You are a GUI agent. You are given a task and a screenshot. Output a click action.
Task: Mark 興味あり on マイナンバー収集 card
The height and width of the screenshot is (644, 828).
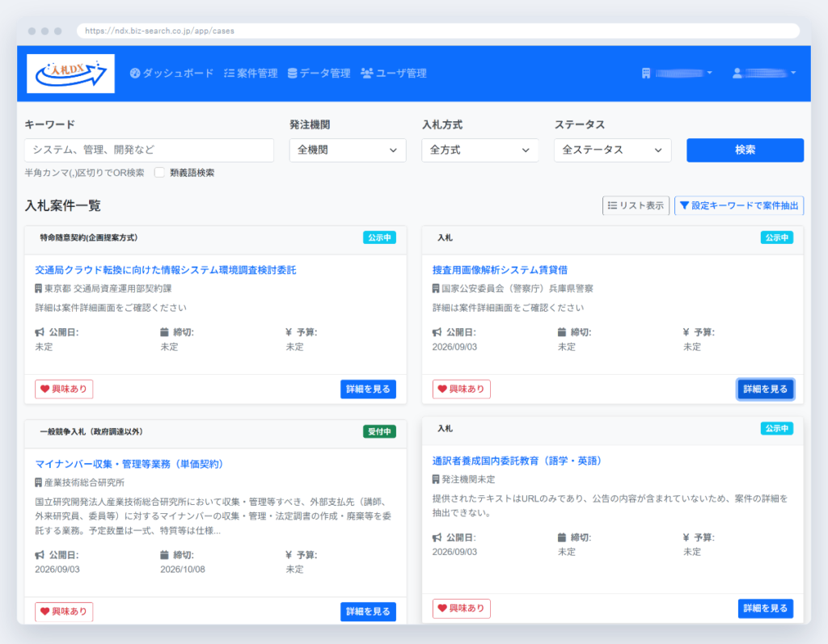point(64,611)
